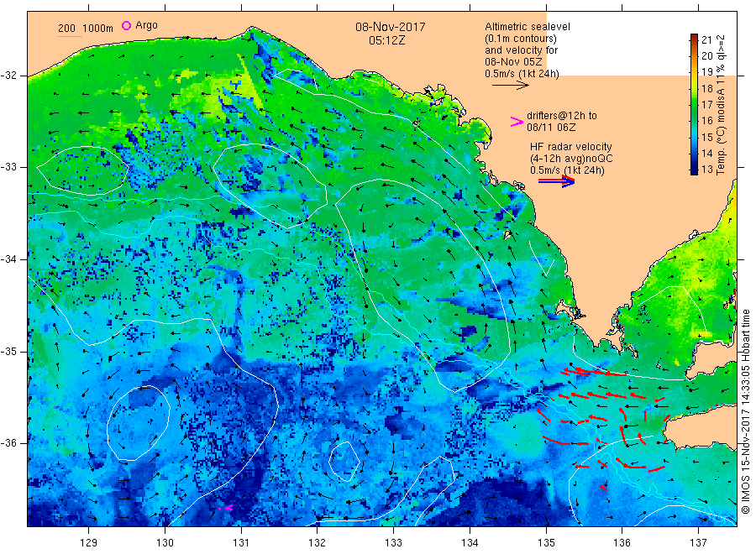Click the IMOS copyright timestamp text
The height and width of the screenshot is (554, 756).
coord(745,412)
